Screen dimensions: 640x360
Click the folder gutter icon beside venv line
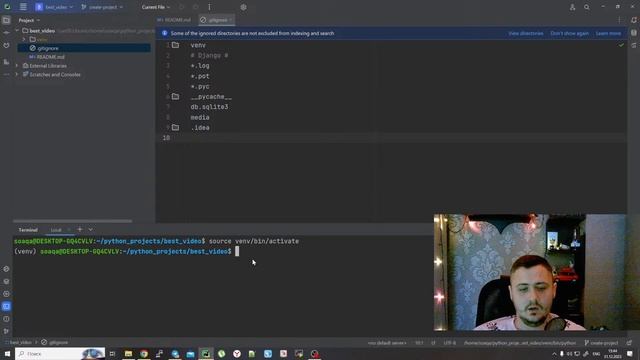pos(175,45)
